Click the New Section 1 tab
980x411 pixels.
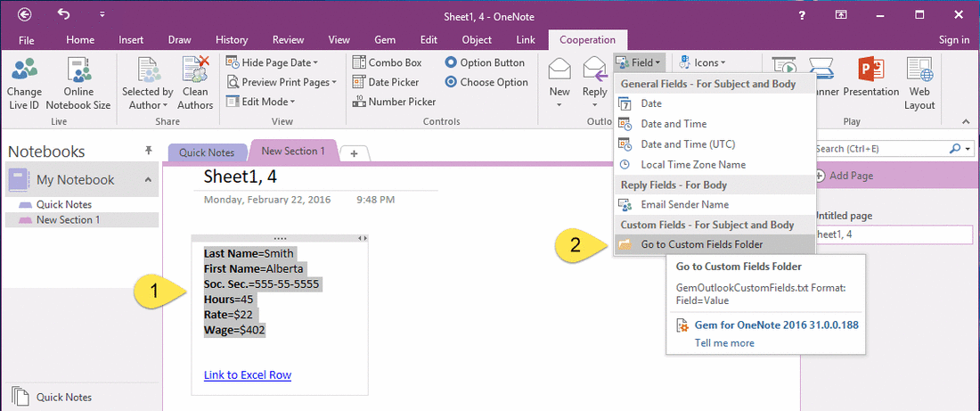(293, 151)
